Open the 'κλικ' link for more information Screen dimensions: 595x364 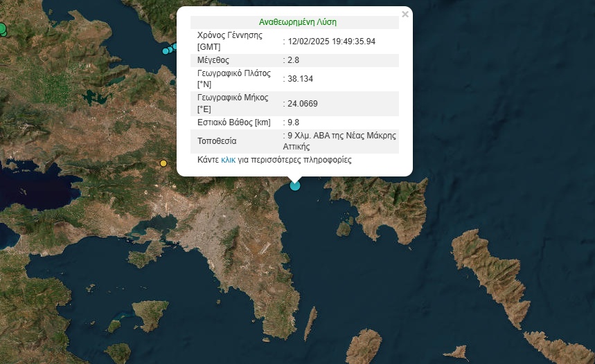tap(228, 160)
